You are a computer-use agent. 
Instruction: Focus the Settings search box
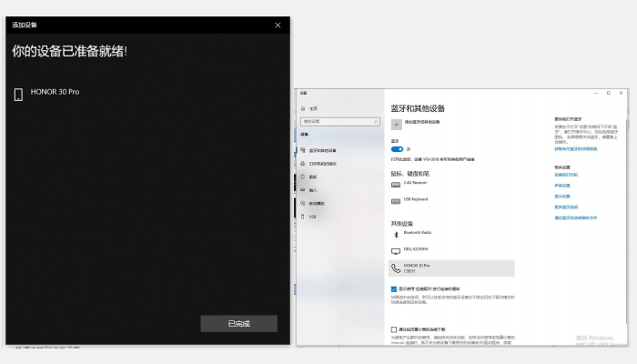tap(340, 121)
